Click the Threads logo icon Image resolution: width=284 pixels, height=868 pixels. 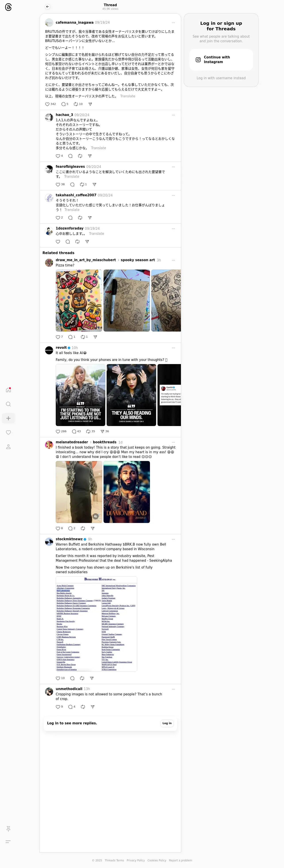pos(8,7)
